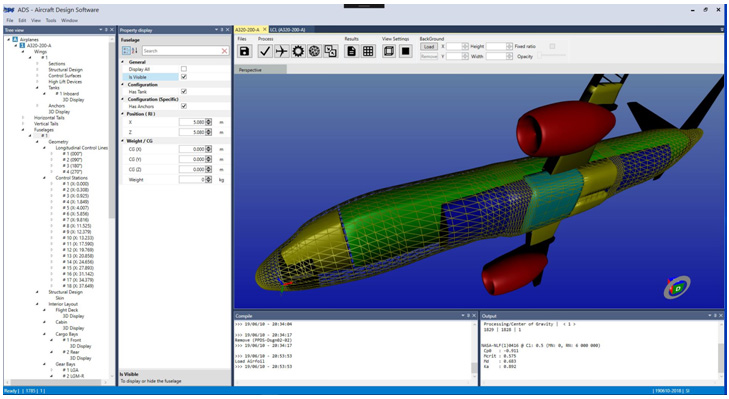Toggle the Has Anchors checkbox
The image size is (729, 399).
[x=184, y=106]
